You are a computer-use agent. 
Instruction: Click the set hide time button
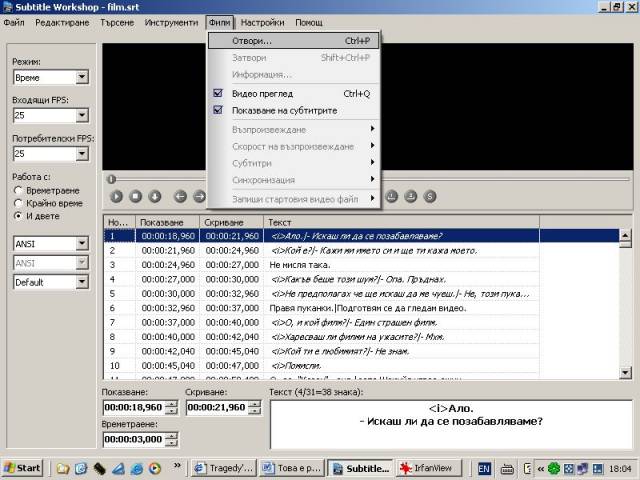(411, 196)
